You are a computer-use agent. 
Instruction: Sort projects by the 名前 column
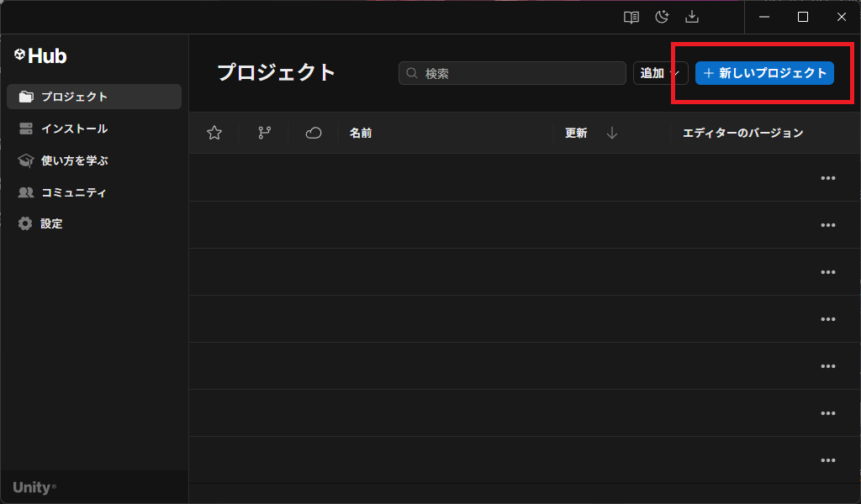click(361, 133)
